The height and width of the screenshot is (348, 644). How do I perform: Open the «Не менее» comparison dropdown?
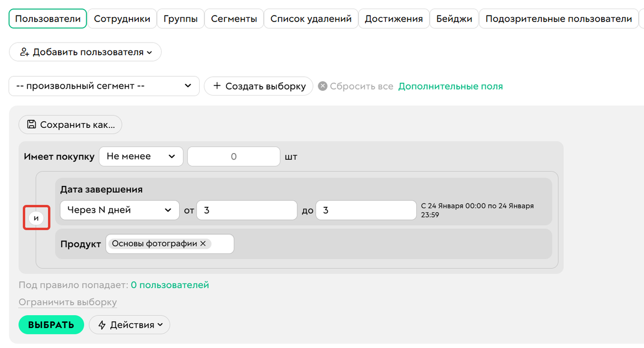[x=141, y=156]
